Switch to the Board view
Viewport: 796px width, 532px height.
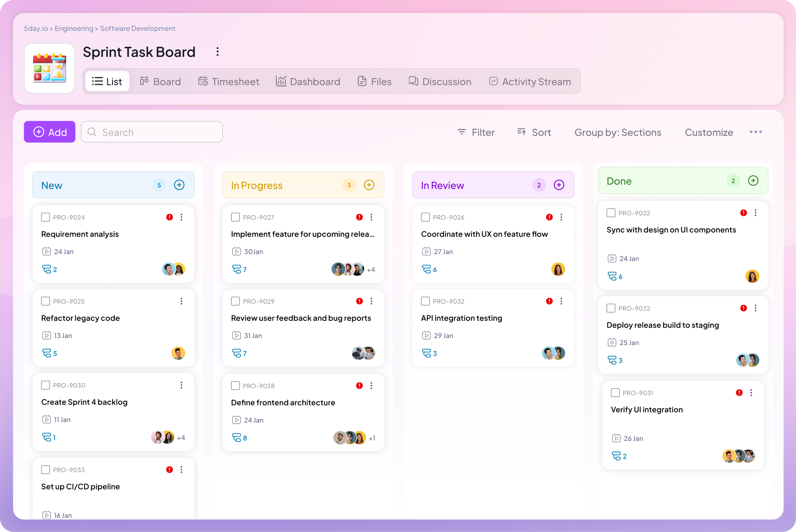click(x=160, y=81)
